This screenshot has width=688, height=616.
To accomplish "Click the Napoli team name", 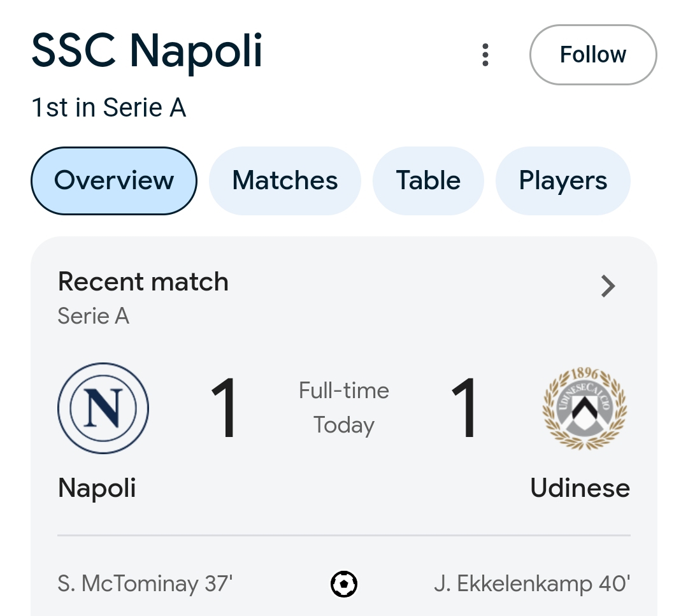I will point(97,488).
